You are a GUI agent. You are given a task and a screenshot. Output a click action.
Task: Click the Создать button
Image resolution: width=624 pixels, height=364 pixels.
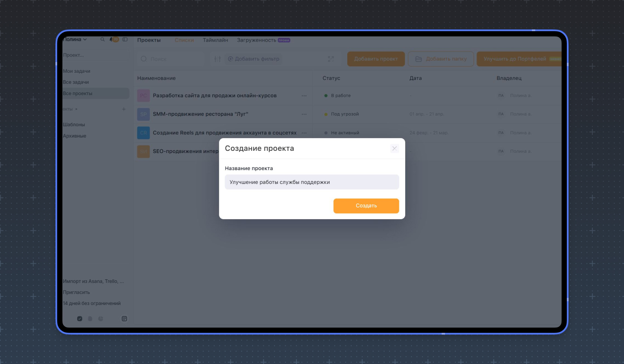click(x=366, y=206)
